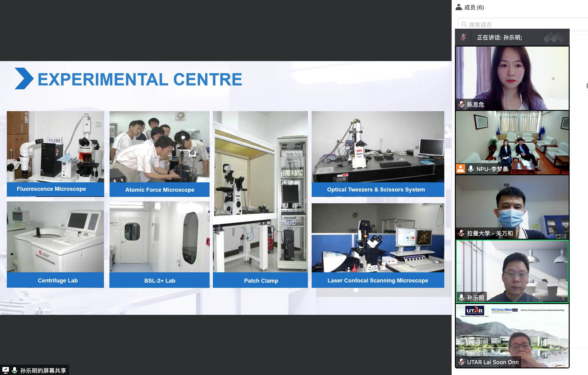Click muted mic icon beside 拉曼大学 - 关万和
This screenshot has width=588, height=375.
pos(461,233)
